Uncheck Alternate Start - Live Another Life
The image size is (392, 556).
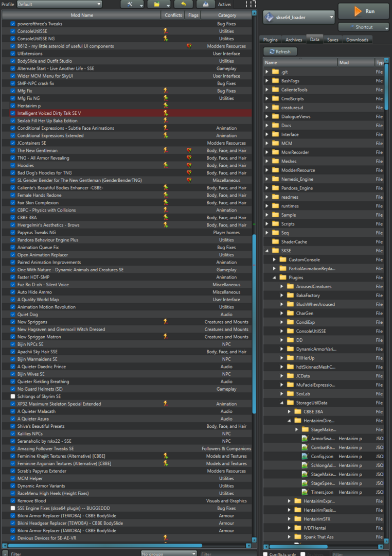pos(13,68)
